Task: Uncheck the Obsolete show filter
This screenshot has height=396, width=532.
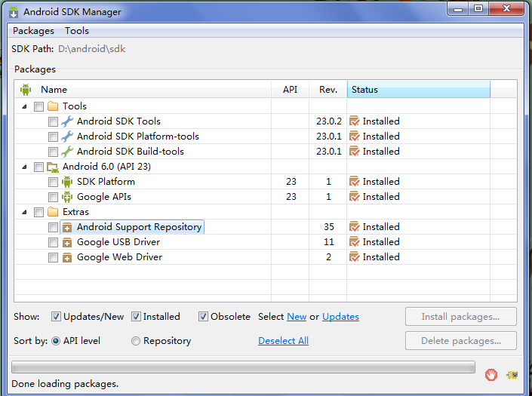Action: [203, 317]
